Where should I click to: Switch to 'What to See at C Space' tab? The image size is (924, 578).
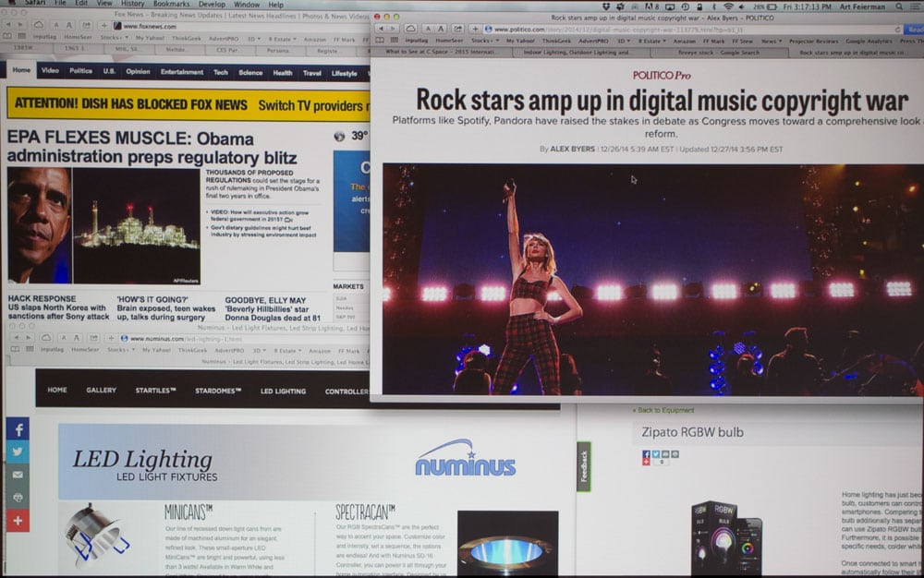coord(441,53)
